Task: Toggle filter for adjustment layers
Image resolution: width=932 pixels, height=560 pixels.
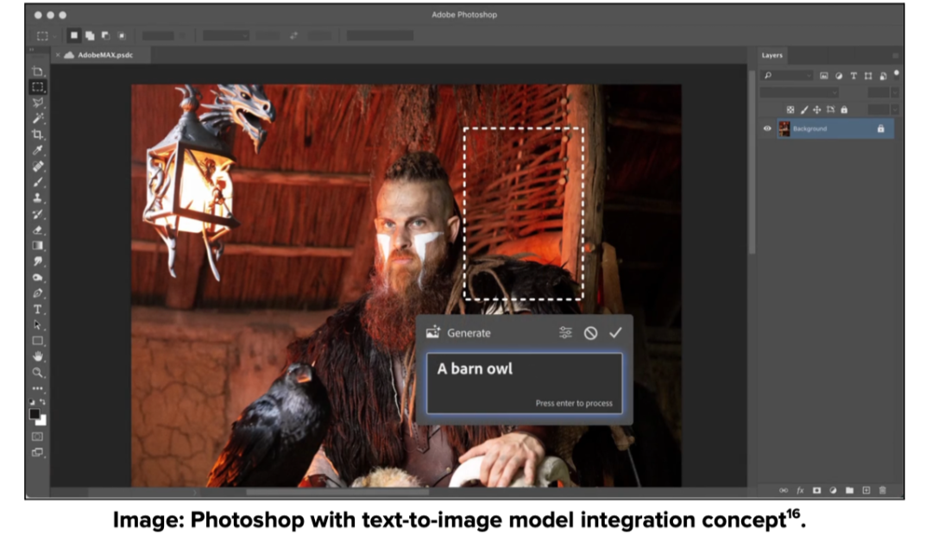Action: [x=839, y=75]
